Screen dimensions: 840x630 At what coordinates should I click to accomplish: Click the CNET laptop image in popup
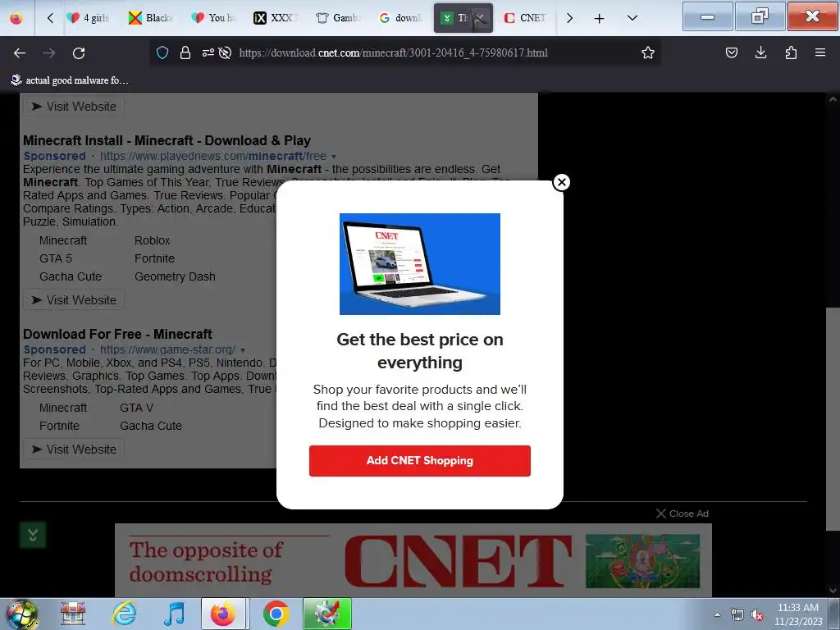click(x=419, y=264)
